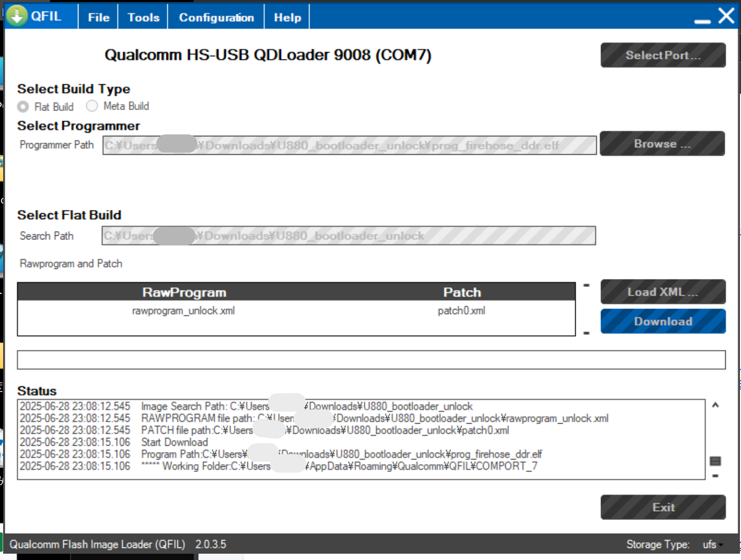This screenshot has height=560, width=741.
Task: Open the Storage Type ufs dropdown
Action: (x=713, y=544)
